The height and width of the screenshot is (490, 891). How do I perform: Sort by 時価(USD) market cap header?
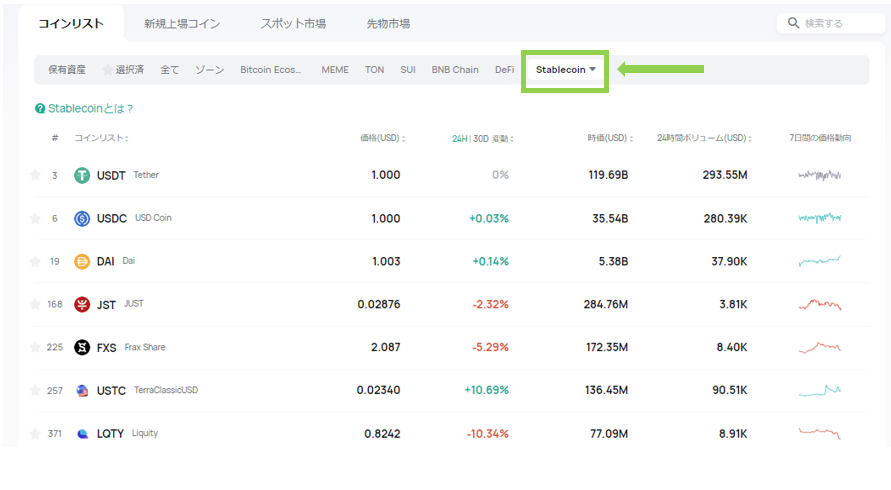tap(610, 138)
